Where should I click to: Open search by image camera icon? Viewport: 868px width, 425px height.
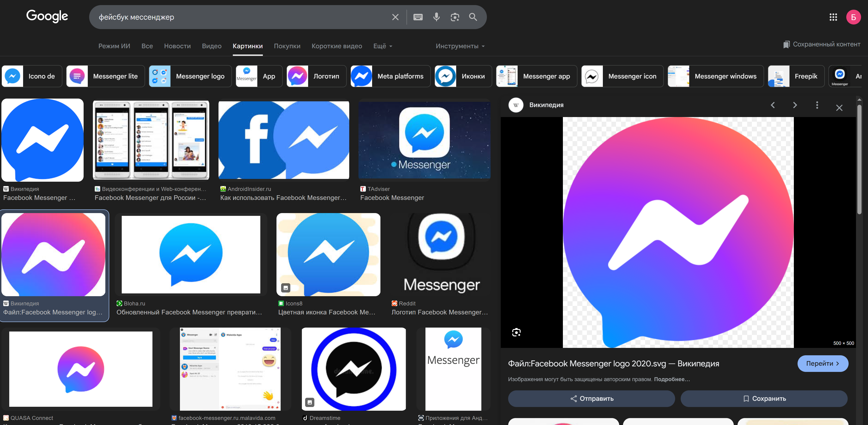click(455, 17)
